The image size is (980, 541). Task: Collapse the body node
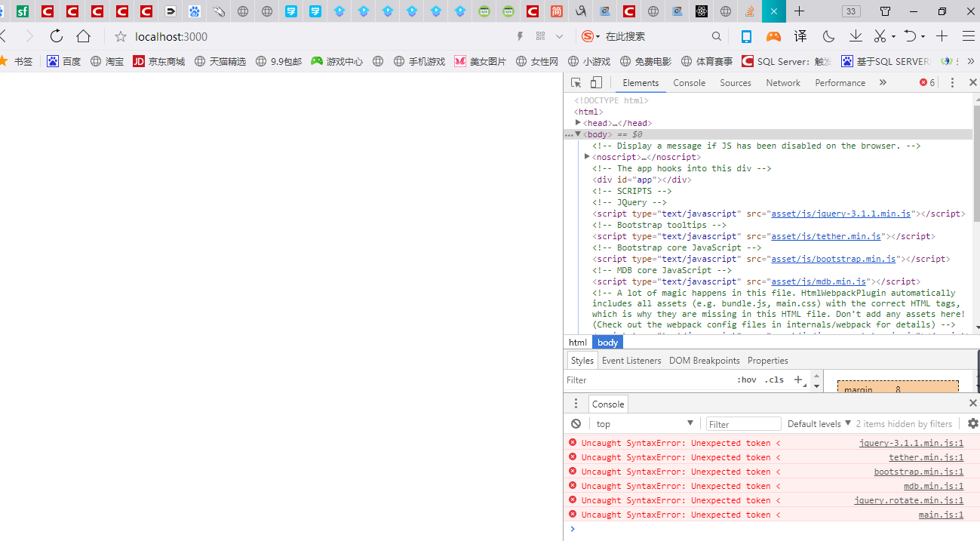(579, 134)
